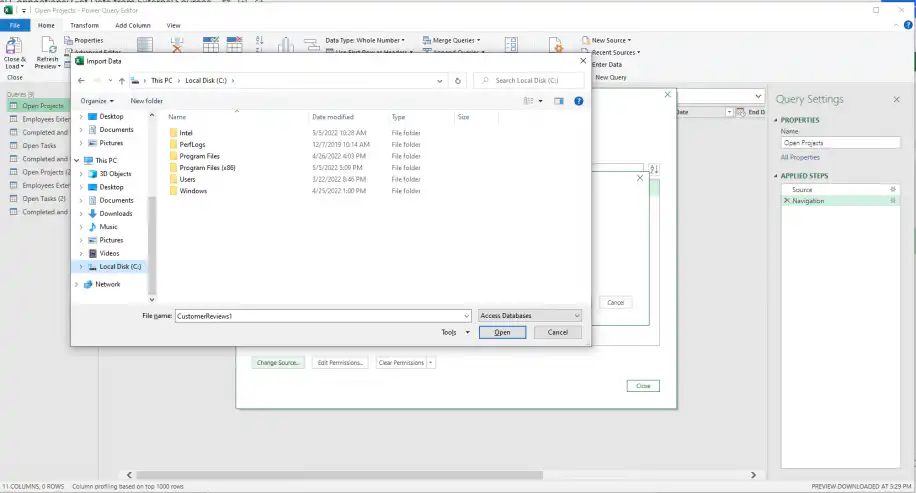The height and width of the screenshot is (493, 916).
Task: Select Music in the navigation tree
Action: (x=109, y=227)
